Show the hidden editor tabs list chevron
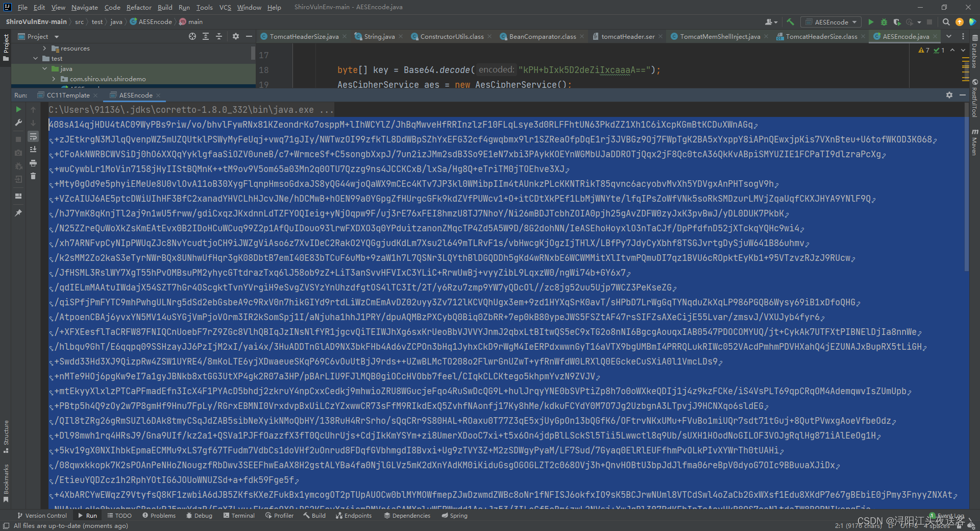Image resolution: width=980 pixels, height=531 pixels. 949,36
